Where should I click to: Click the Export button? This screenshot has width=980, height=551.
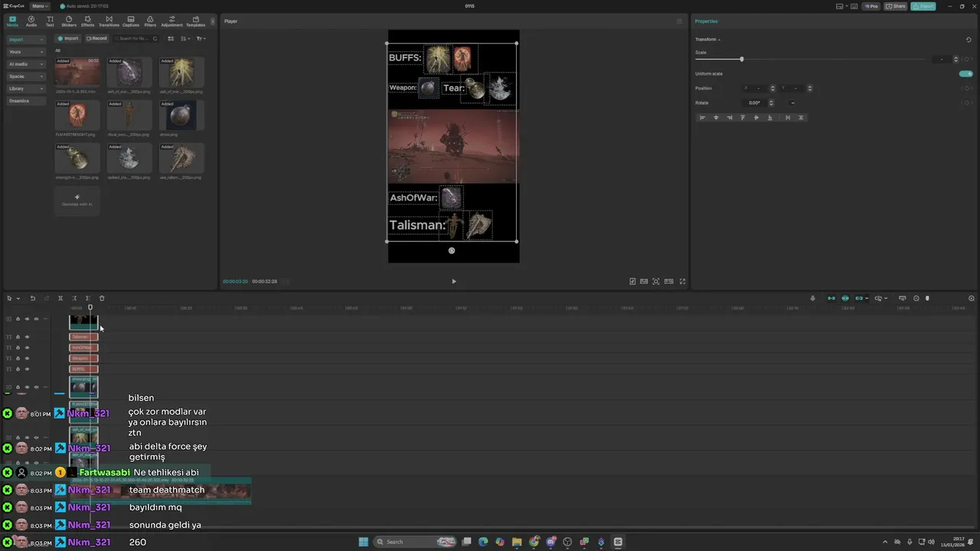click(x=923, y=6)
